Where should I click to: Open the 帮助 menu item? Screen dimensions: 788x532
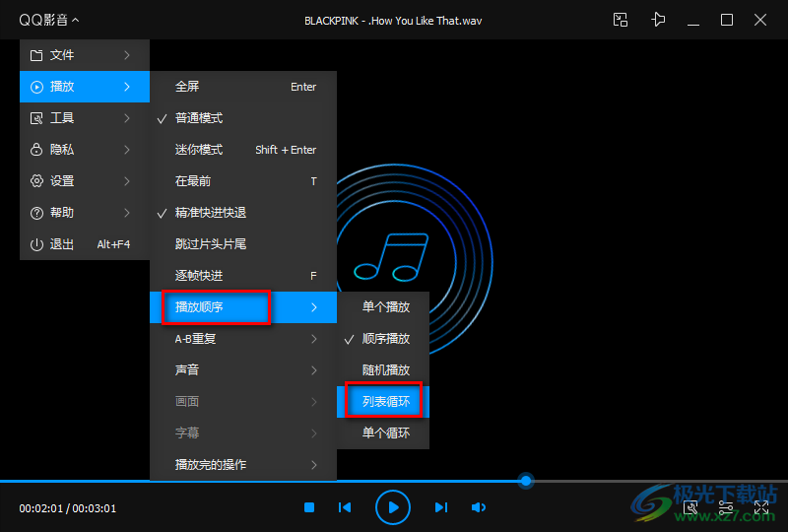85,213
